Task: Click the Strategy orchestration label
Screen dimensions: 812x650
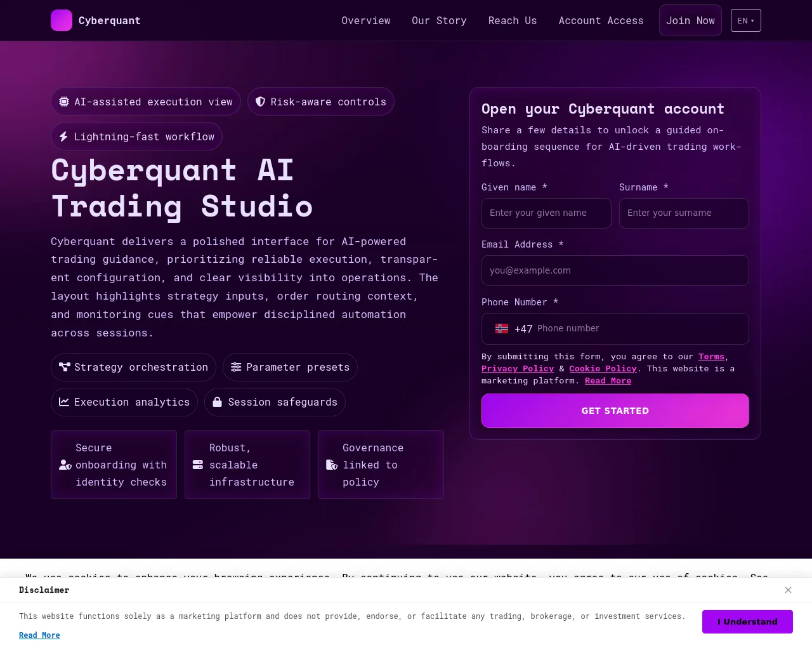Action: click(x=141, y=367)
